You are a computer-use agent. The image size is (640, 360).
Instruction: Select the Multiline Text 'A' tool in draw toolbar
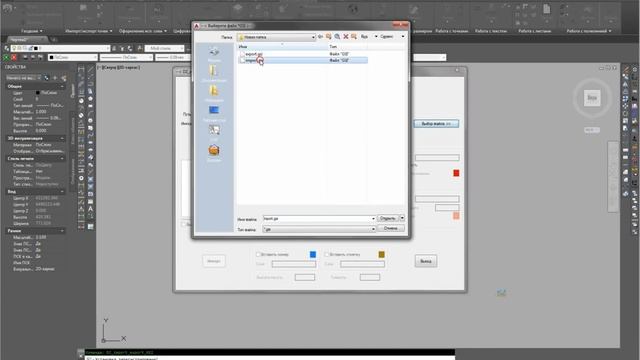(x=91, y=209)
